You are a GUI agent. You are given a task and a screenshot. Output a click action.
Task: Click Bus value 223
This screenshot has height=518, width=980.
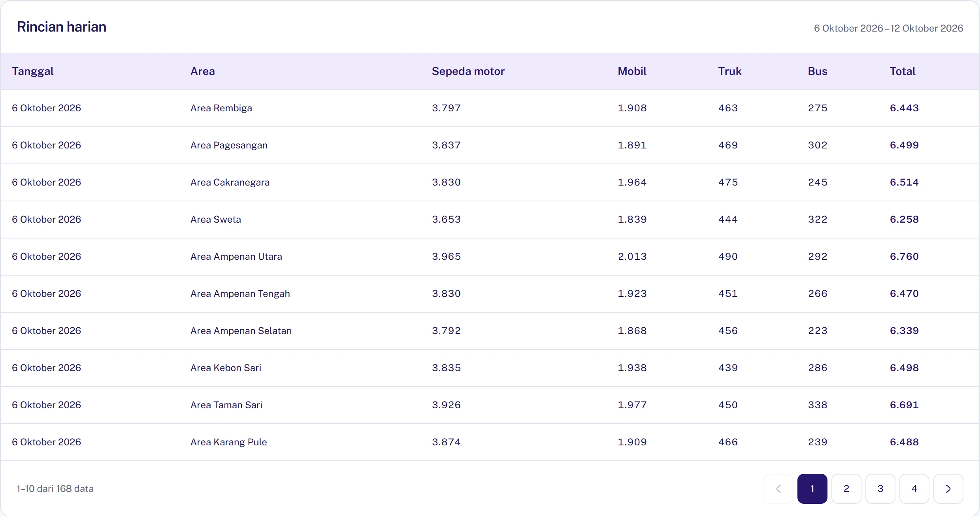point(818,331)
